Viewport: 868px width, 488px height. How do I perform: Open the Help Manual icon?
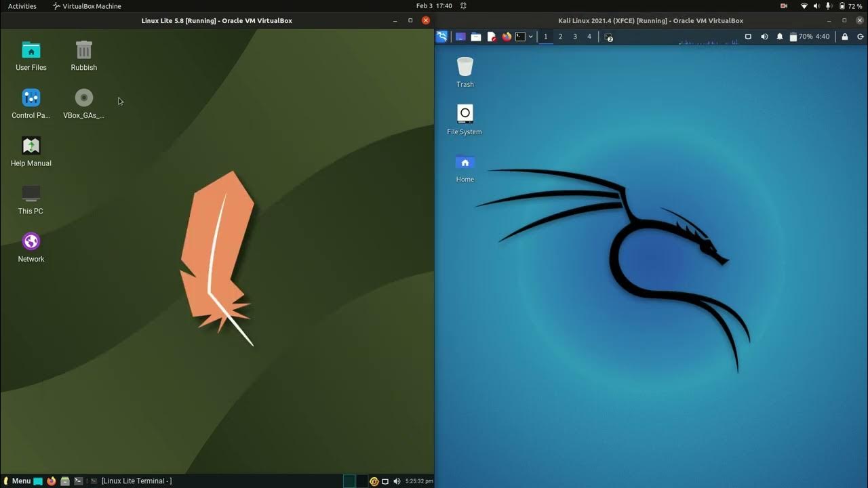pos(31,152)
